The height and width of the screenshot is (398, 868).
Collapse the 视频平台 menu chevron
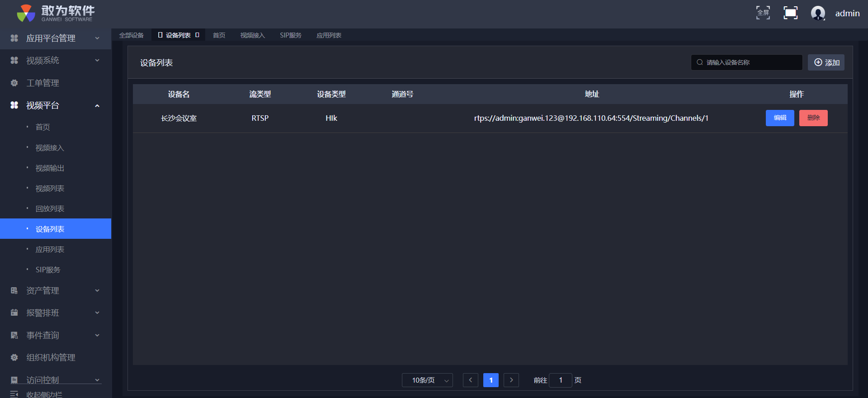97,105
